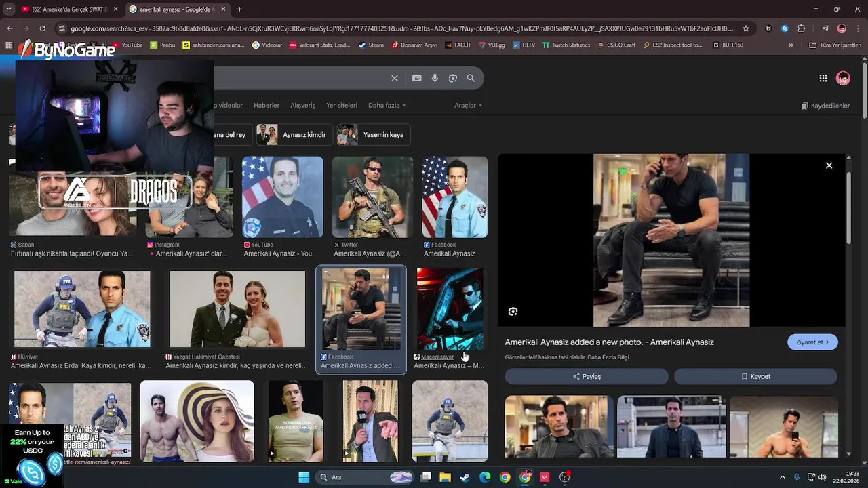Screen dimensions: 868x488
Task: Click the Ara search field in the taskbar
Action: pos(365,477)
